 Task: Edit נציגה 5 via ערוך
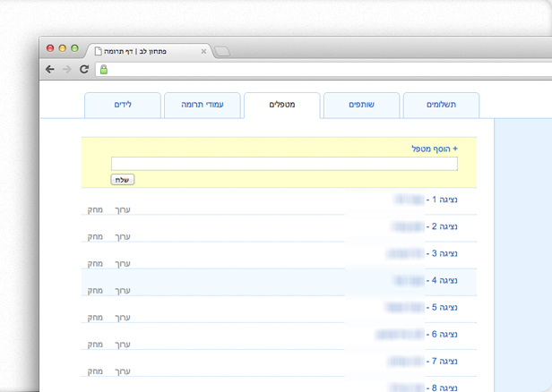[123, 318]
